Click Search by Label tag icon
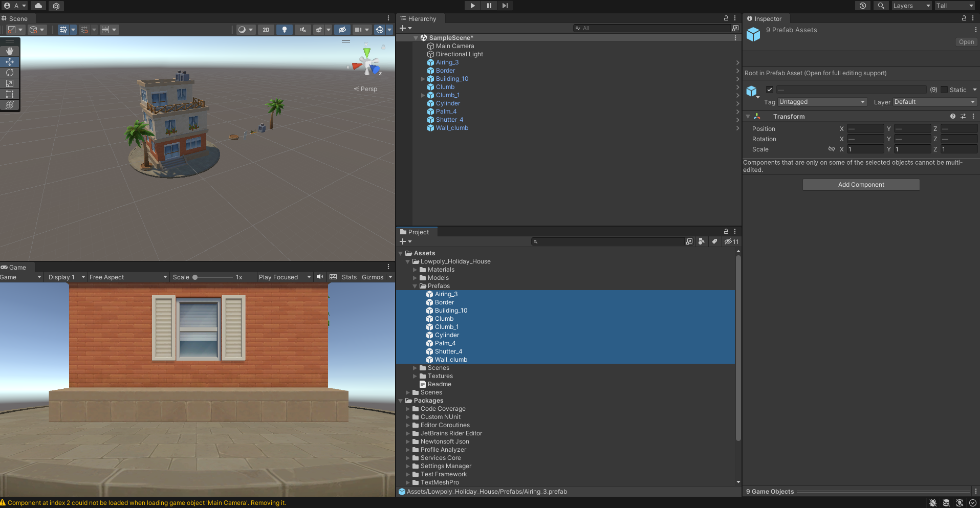The width and height of the screenshot is (980, 508). click(714, 241)
